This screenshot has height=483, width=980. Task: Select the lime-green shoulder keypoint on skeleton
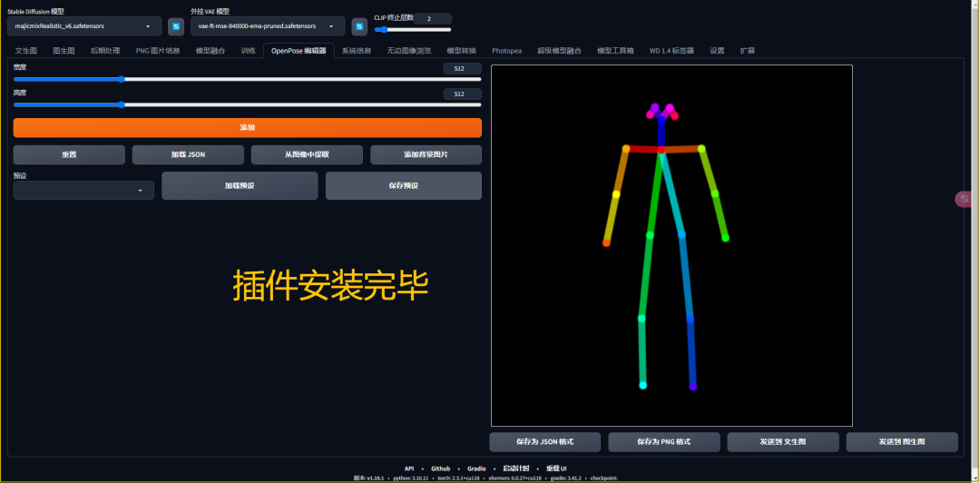click(701, 148)
